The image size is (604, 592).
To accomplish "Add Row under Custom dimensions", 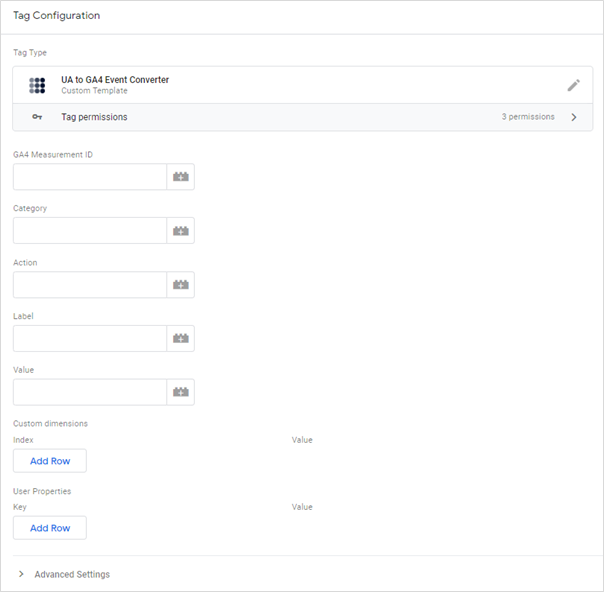I will [x=50, y=461].
